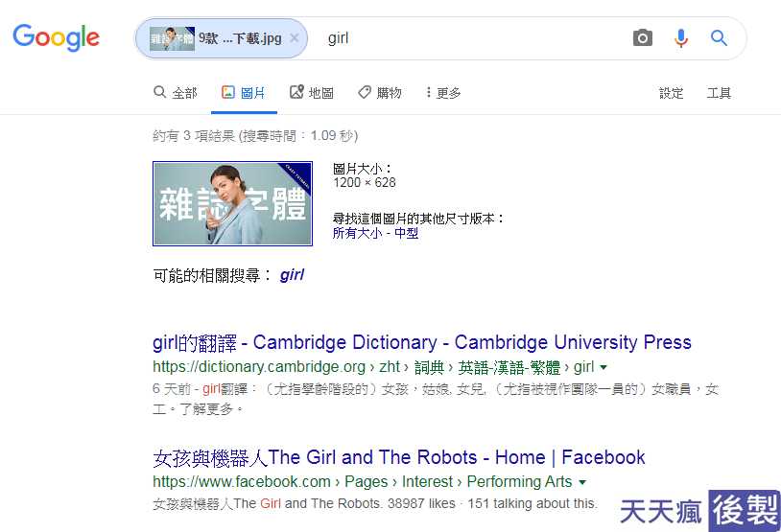Click the Google logo
This screenshot has height=532, width=781.
(57, 37)
